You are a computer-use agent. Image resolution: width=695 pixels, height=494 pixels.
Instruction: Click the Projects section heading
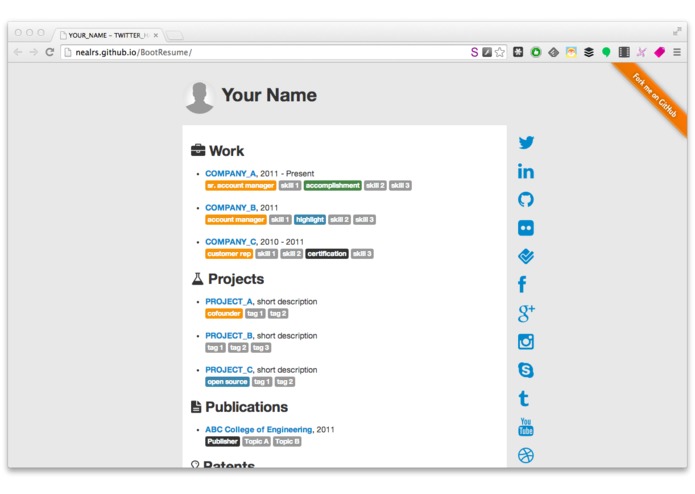click(x=228, y=279)
